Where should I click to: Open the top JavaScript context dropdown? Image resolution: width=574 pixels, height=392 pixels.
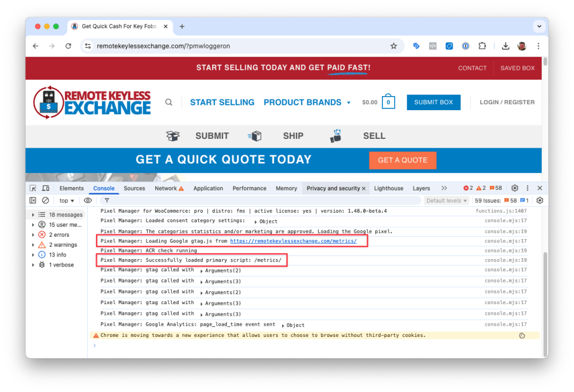67,201
